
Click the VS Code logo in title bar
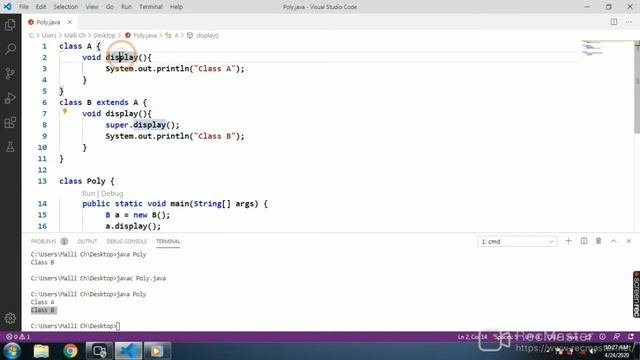click(x=7, y=7)
